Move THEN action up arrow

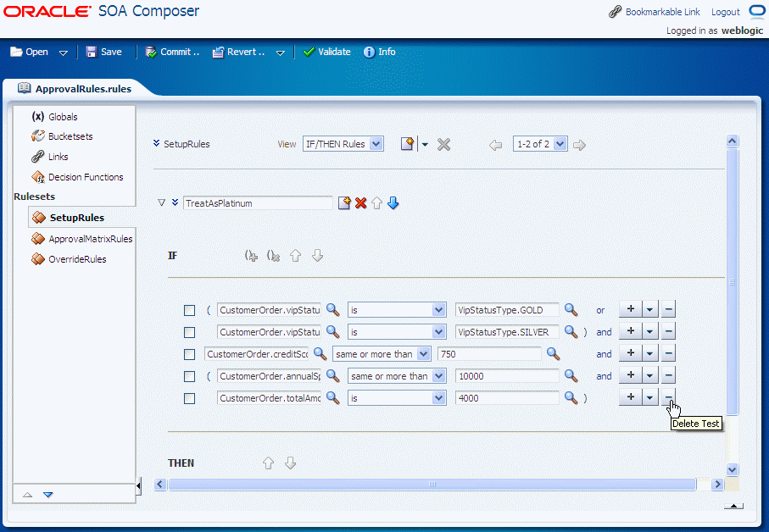[268, 463]
